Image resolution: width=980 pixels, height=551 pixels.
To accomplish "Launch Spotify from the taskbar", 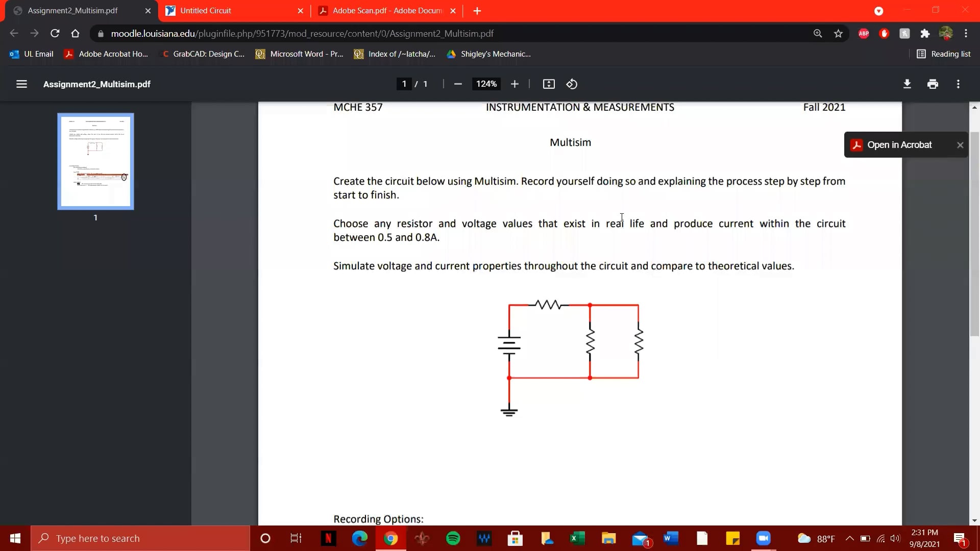I will [453, 538].
